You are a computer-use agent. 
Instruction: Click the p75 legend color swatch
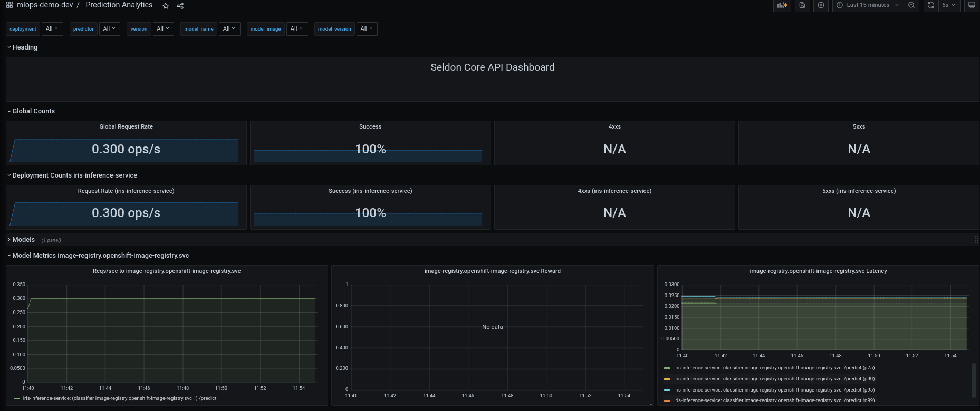pos(667,368)
